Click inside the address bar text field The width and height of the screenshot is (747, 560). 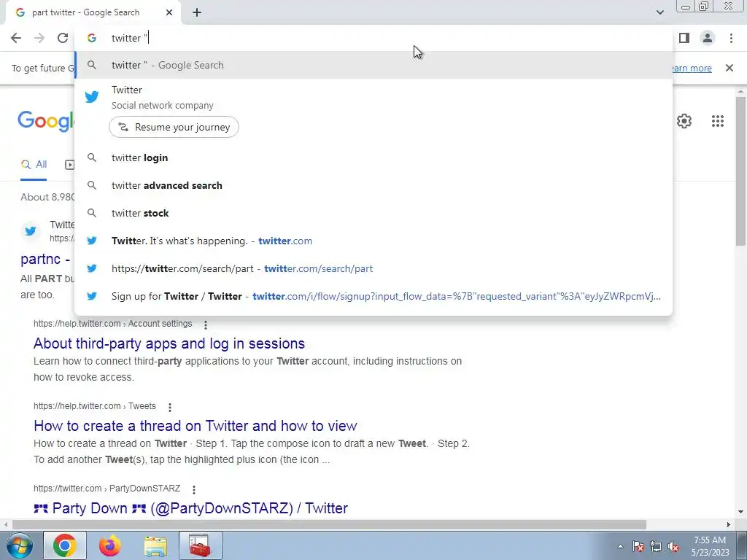coord(373,38)
